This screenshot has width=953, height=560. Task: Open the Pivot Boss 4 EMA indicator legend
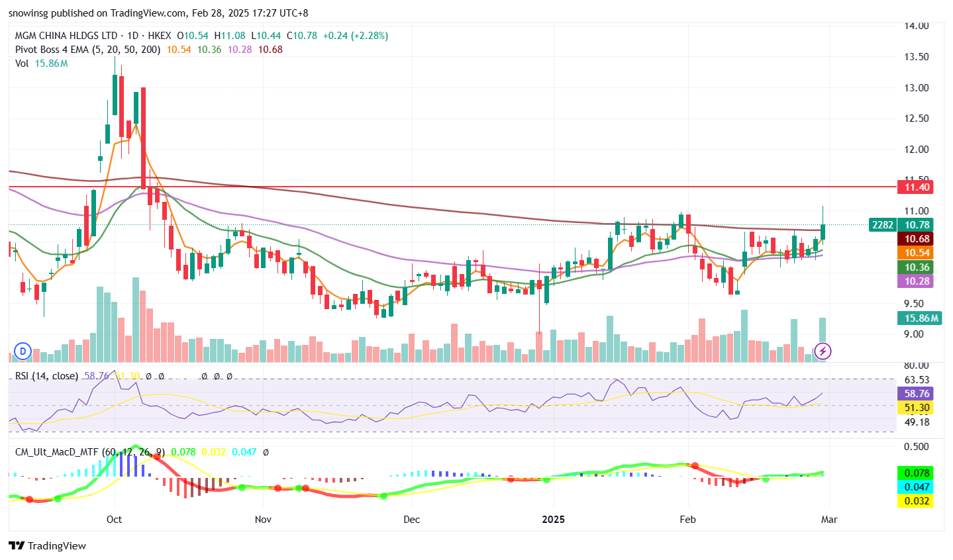pos(87,50)
